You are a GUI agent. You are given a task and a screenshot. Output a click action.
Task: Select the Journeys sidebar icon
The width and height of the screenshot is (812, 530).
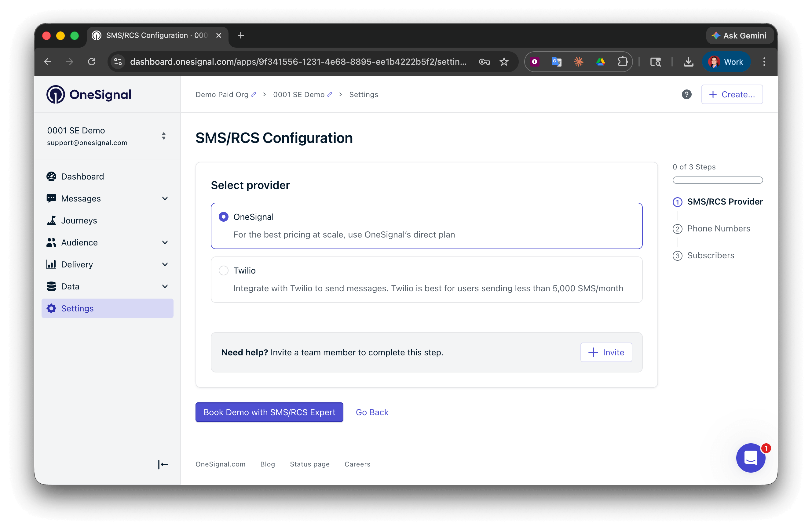point(52,220)
